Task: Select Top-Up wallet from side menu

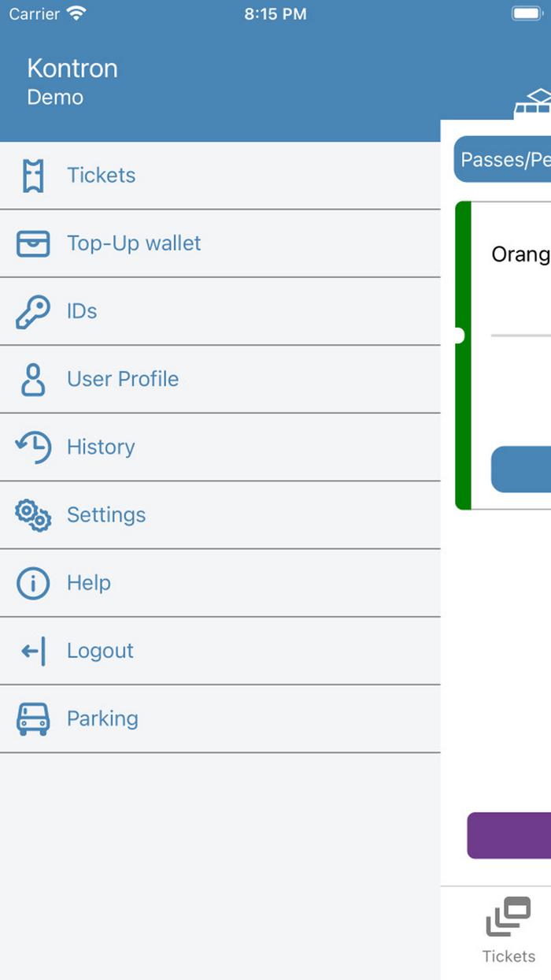Action: [x=134, y=243]
